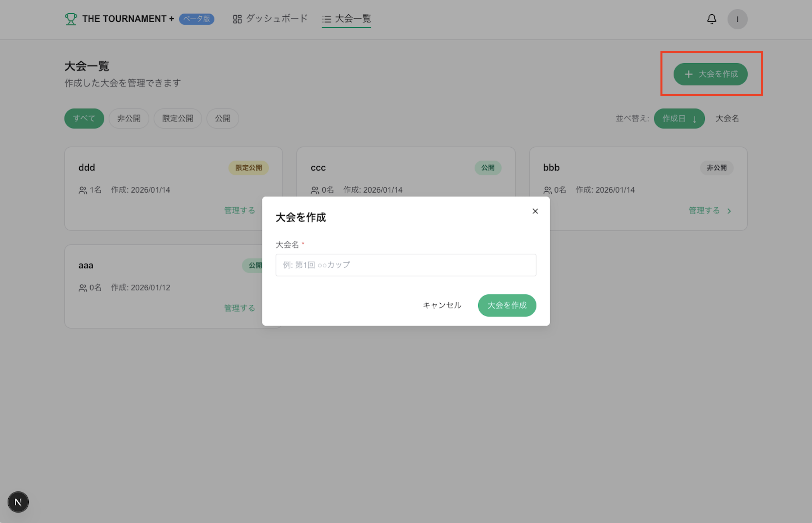Submit with dialog's 大会を作成 button
Image resolution: width=812 pixels, height=523 pixels.
pyautogui.click(x=507, y=305)
